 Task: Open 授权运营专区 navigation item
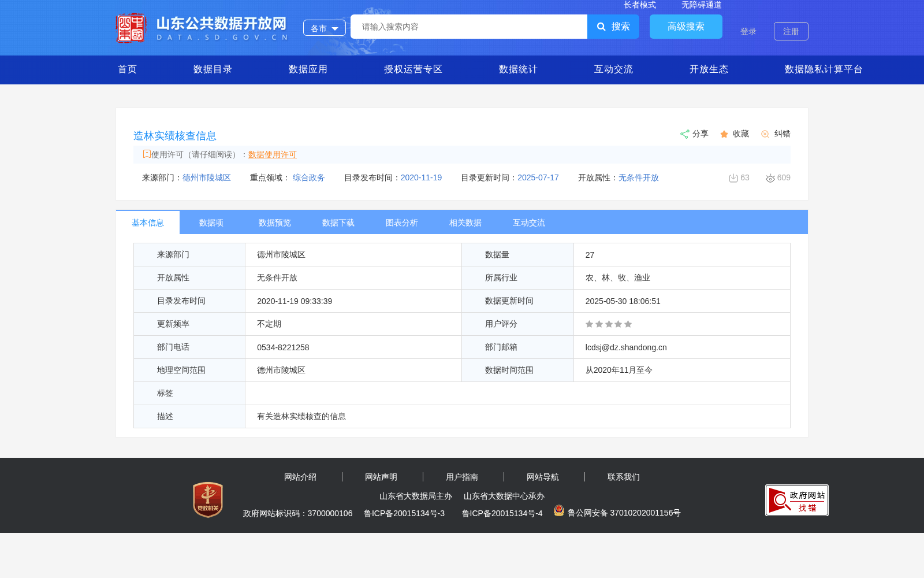click(x=413, y=69)
